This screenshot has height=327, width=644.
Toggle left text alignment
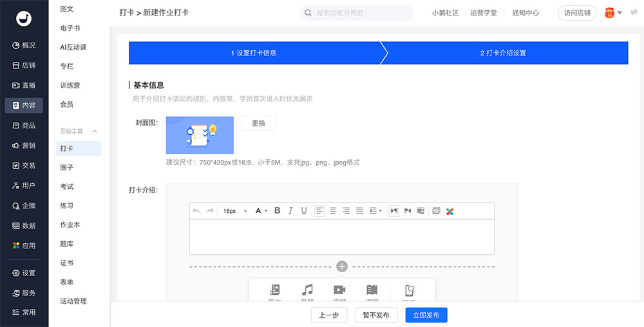pos(319,211)
